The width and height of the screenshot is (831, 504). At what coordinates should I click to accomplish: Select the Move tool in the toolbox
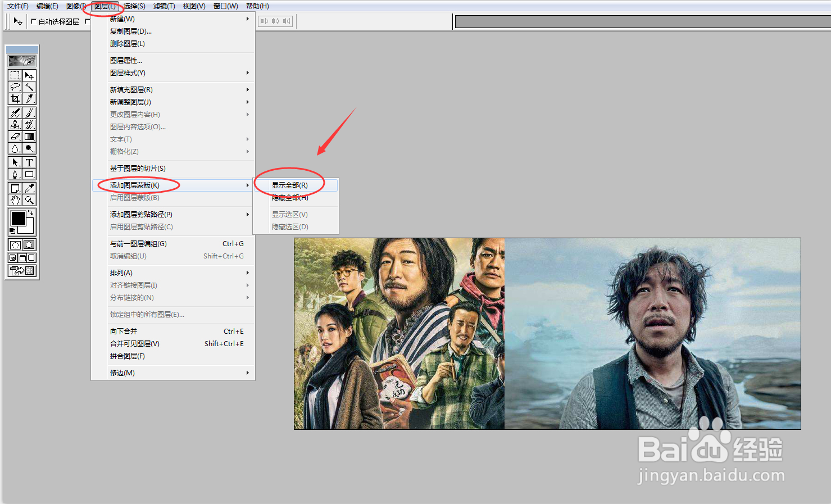point(29,75)
